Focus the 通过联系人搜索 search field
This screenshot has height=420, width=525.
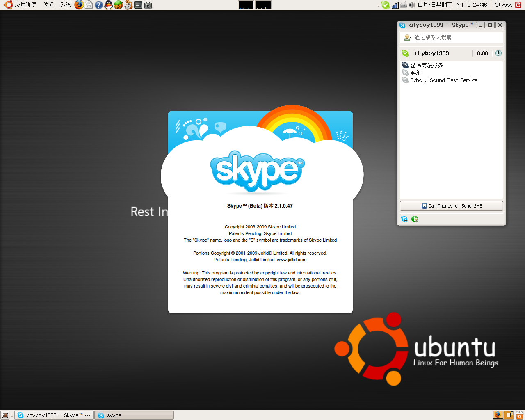(x=451, y=38)
